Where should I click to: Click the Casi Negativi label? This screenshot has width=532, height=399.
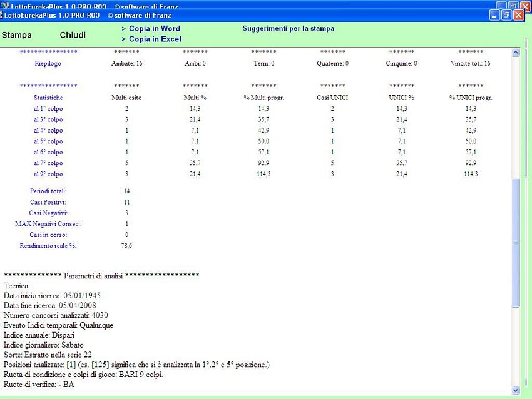[x=48, y=213]
